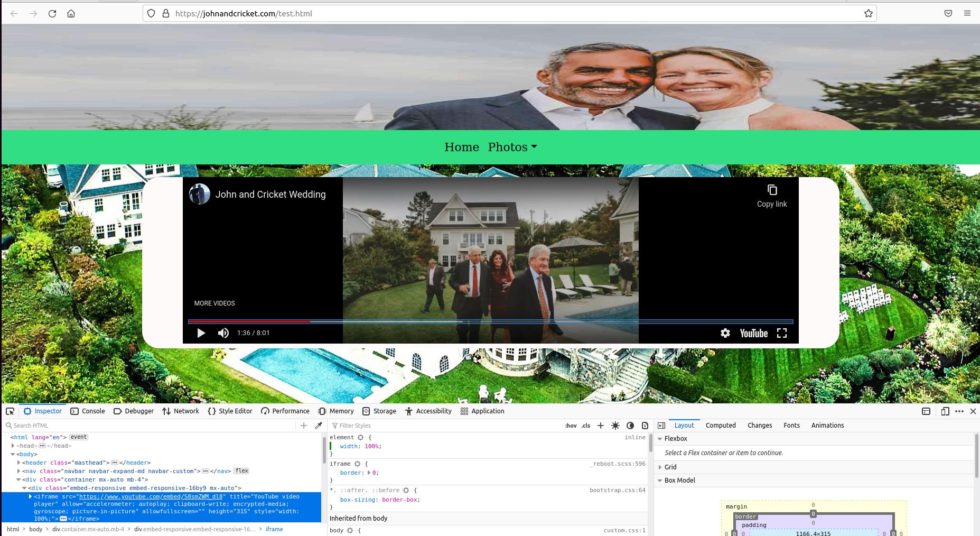
Task: Collapse the Flexbox section
Action: (660, 439)
